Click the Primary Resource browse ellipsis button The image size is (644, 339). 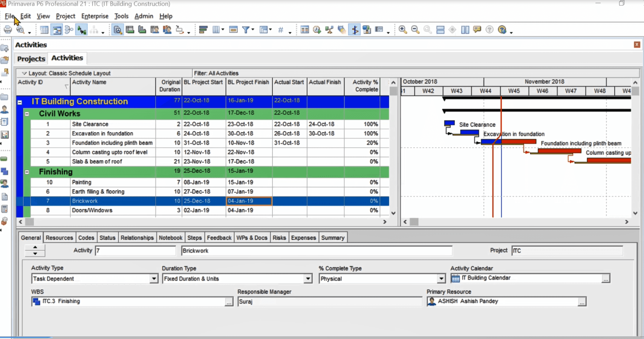click(582, 302)
